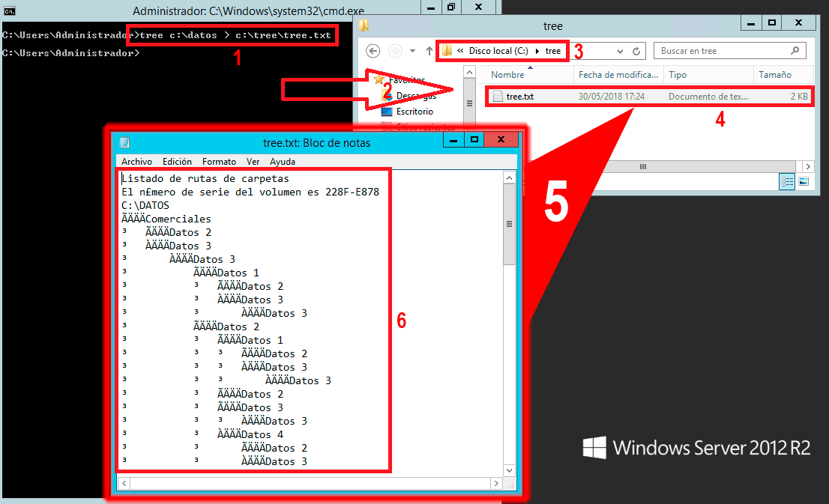
Task: Open the Formato menu in Notepad
Action: point(219,161)
